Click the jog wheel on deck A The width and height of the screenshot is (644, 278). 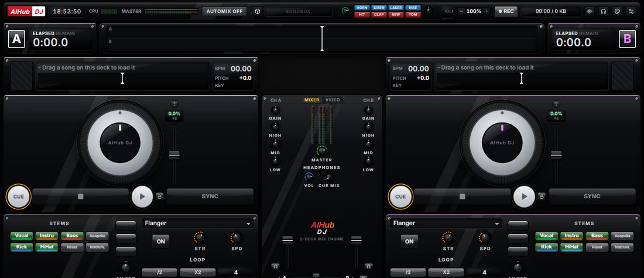(x=120, y=143)
